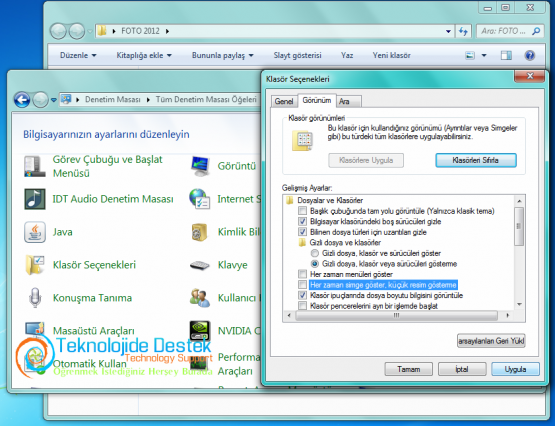Click horizontal scrollbar thumb in Gelişmiş Ayarlar list
Screen dimensions: 555x426
[396, 315]
